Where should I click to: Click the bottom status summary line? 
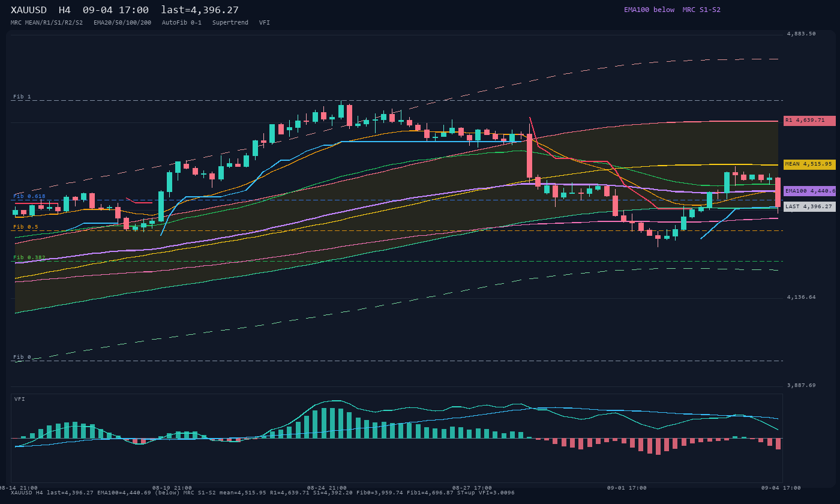click(263, 493)
